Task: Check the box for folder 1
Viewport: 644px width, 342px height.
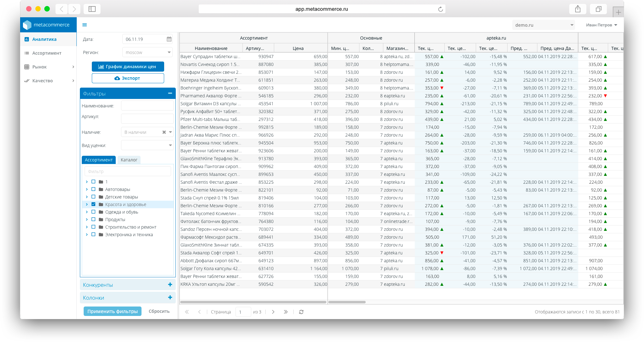Action: point(93,182)
